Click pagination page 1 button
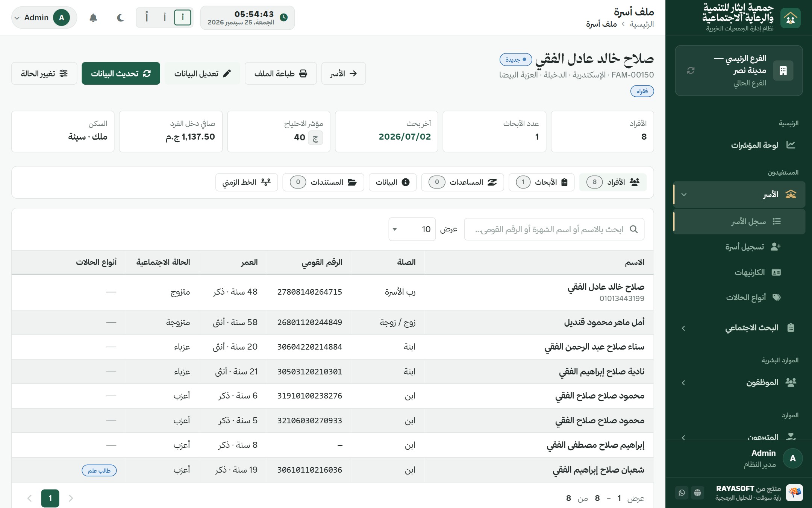This screenshot has height=508, width=812. point(50,498)
